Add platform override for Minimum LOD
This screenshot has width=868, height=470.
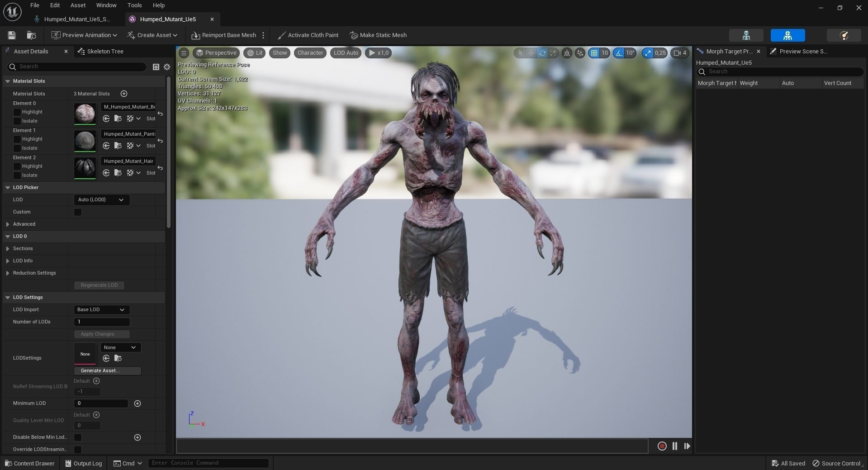click(138, 404)
